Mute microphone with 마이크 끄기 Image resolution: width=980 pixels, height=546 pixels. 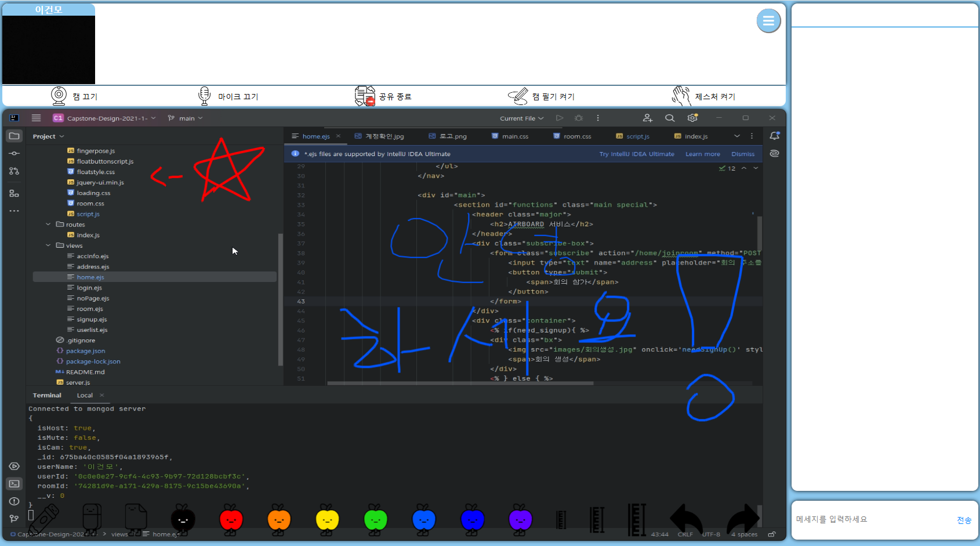228,96
